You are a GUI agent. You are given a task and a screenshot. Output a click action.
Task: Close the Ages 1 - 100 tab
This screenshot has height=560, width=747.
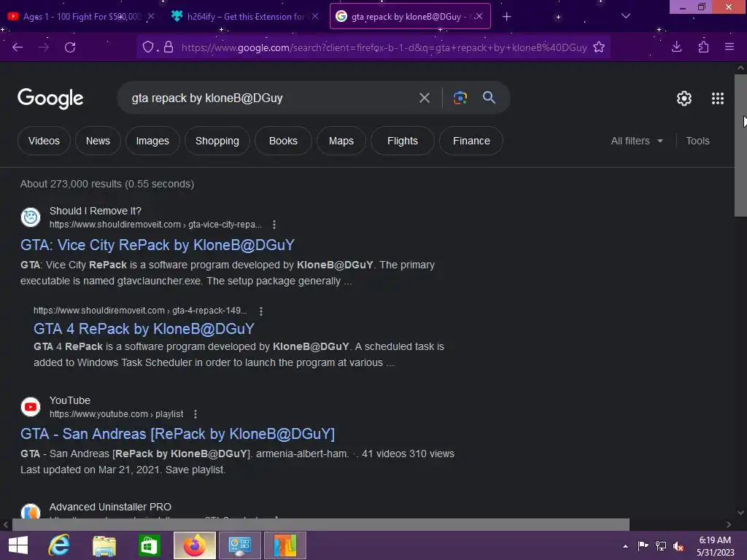click(151, 17)
